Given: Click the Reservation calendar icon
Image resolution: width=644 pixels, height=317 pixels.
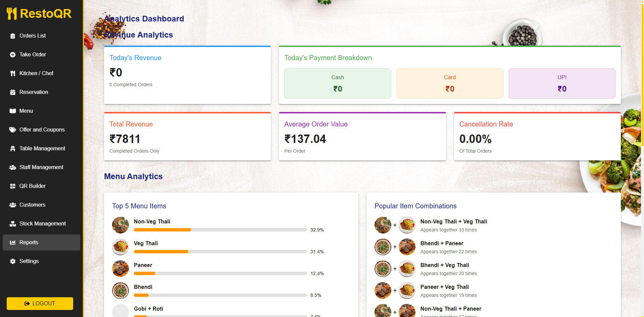Looking at the screenshot, I should (13, 92).
